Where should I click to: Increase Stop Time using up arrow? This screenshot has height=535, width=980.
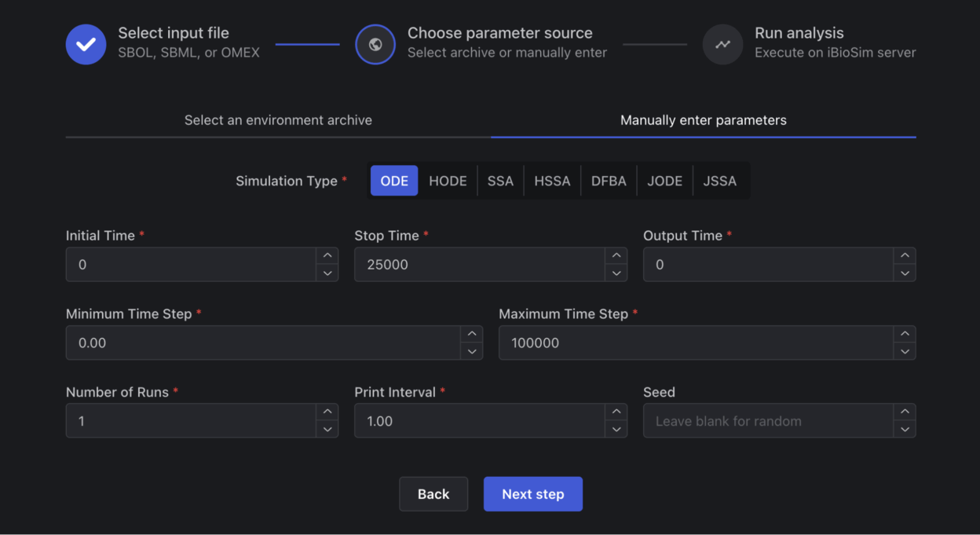(616, 256)
